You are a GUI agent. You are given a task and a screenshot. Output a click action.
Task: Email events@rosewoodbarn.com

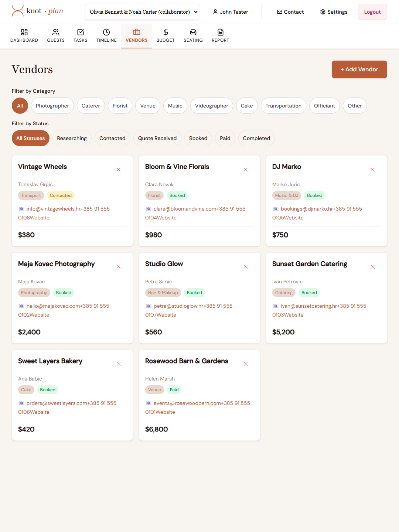(187, 403)
